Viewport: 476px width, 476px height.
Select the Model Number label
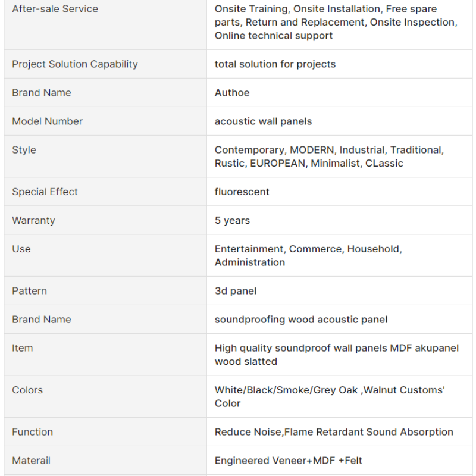coord(48,121)
